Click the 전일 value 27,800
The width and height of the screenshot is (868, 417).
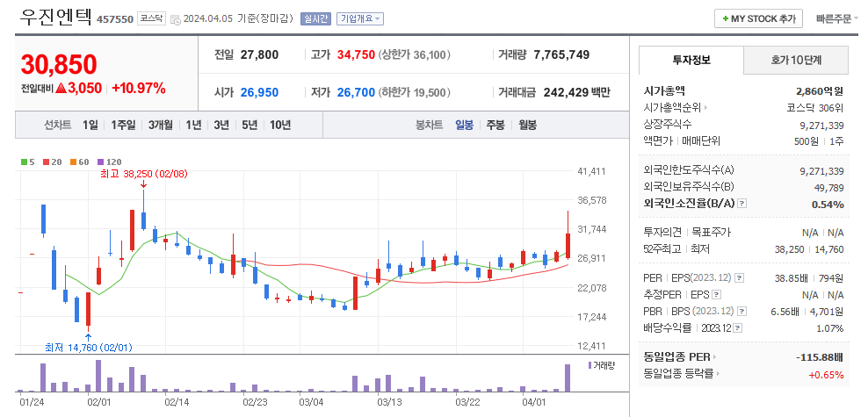(x=260, y=54)
